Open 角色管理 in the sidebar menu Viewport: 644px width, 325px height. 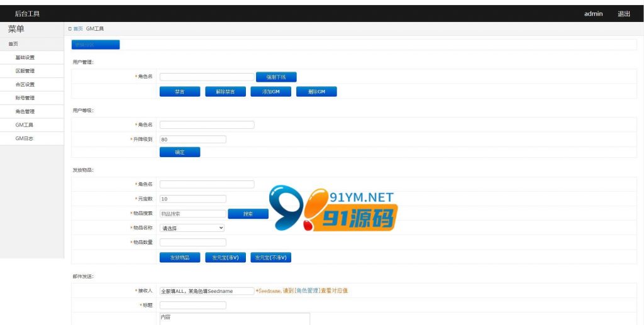click(x=25, y=112)
